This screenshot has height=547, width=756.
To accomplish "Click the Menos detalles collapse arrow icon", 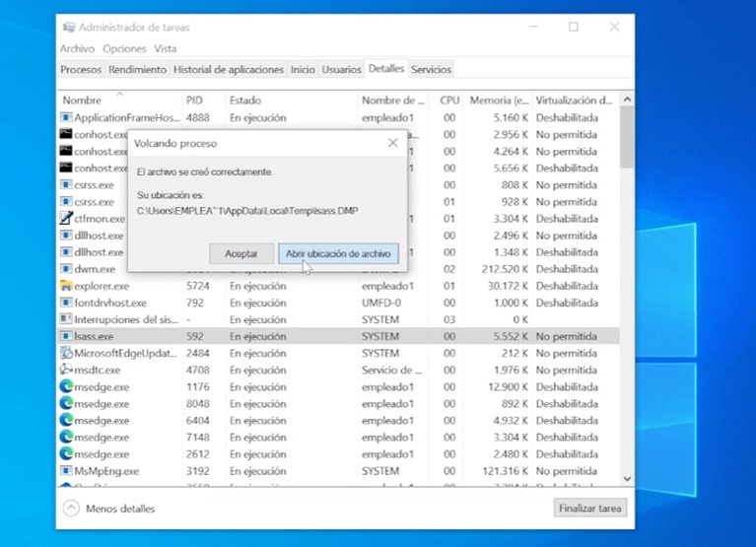I will coord(71,508).
